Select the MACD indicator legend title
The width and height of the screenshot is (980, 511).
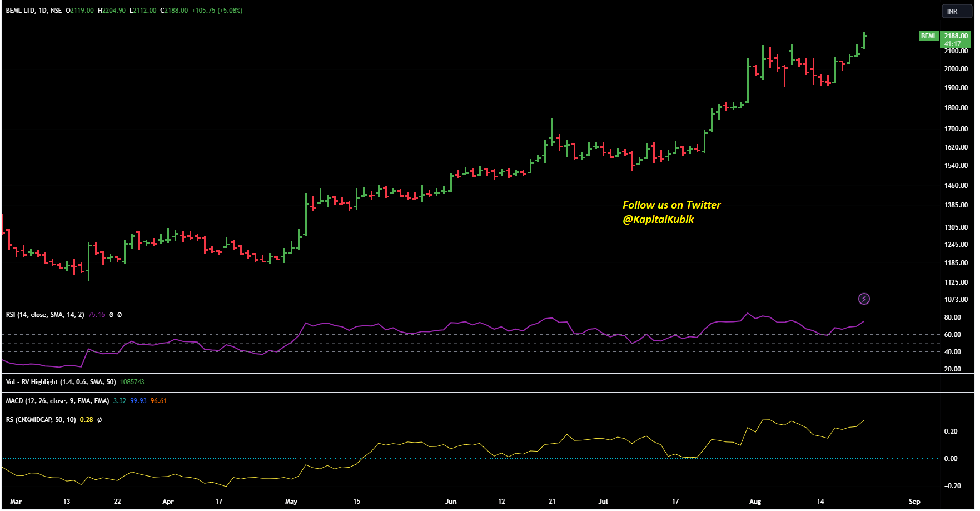(57, 401)
